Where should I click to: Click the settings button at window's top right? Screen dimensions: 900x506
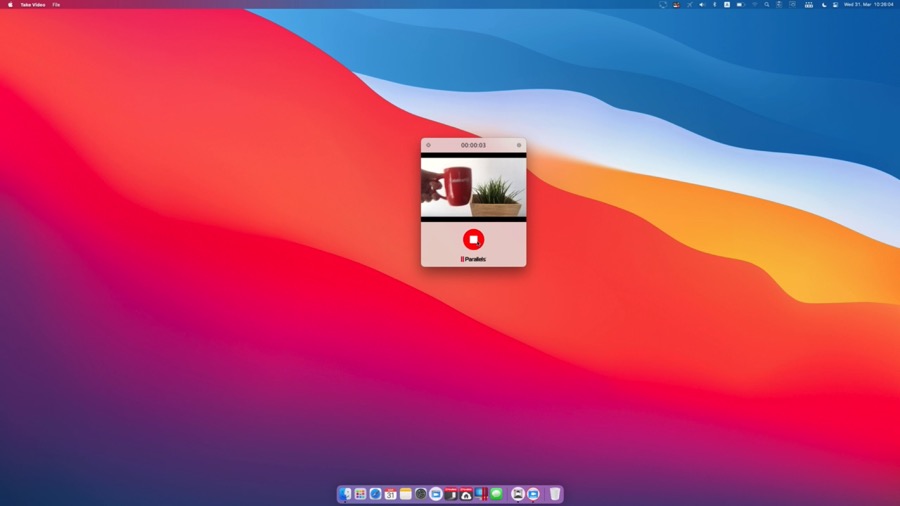coord(519,145)
